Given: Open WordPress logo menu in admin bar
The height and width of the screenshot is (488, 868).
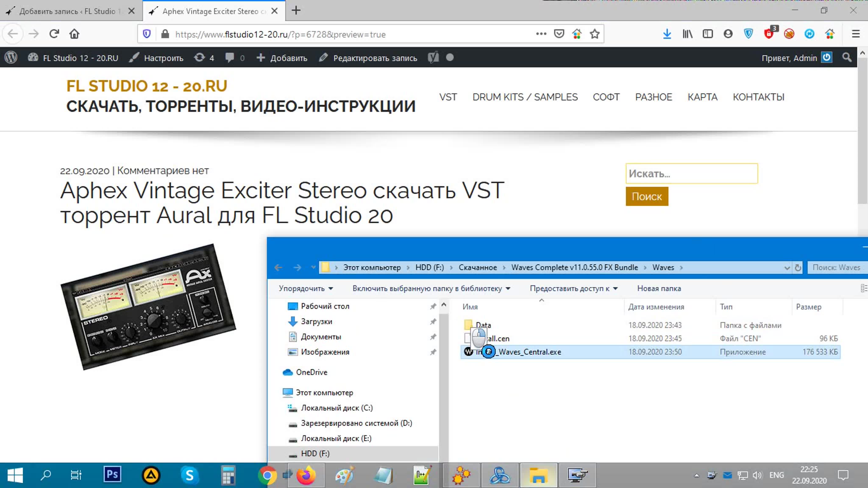Looking at the screenshot, I should coord(11,57).
